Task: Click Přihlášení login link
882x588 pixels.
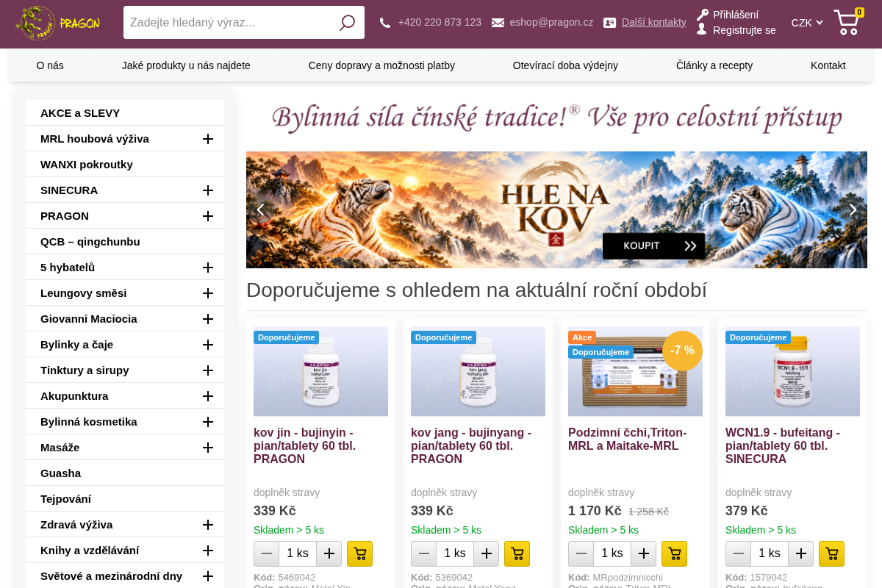Action: click(736, 15)
